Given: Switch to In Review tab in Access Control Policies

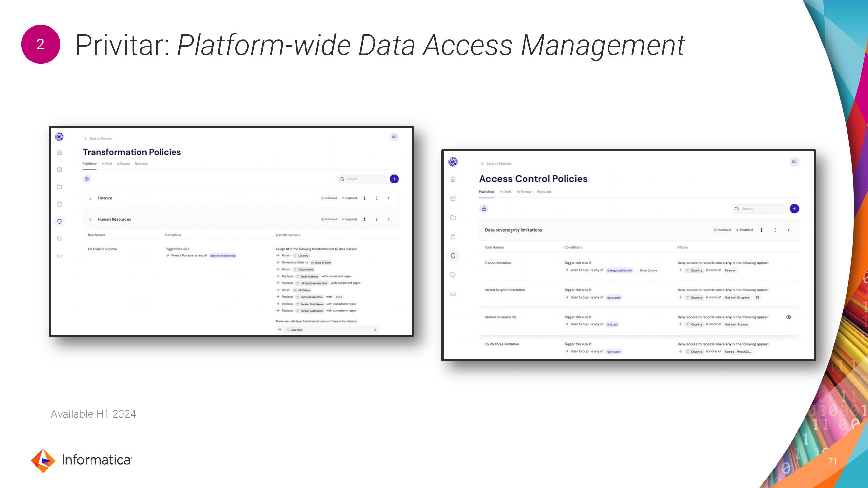Looking at the screenshot, I should 524,192.
